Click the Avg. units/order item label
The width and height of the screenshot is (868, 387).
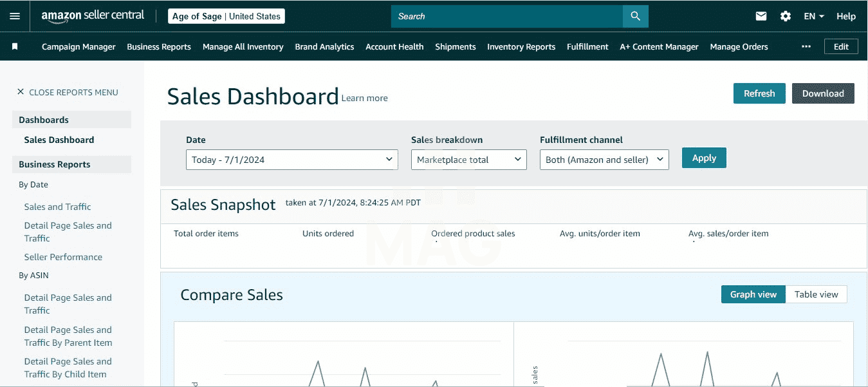click(600, 233)
